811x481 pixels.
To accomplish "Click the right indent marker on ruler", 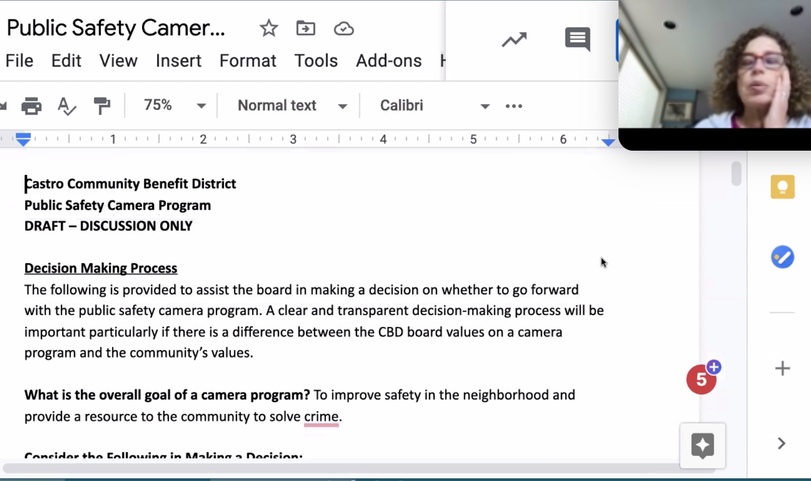I will (x=608, y=141).
